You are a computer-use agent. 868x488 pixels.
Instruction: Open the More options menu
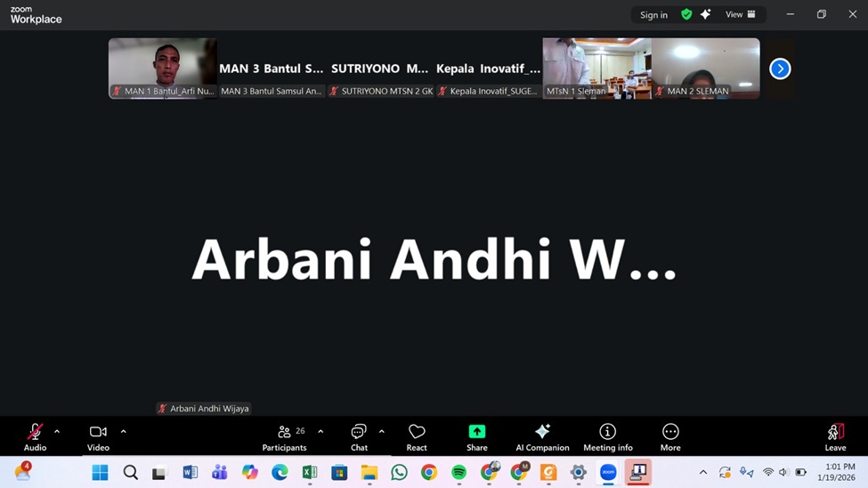coord(670,436)
